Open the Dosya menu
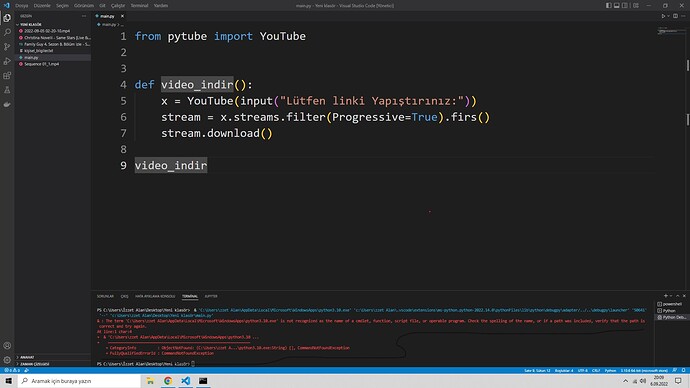690x388 pixels. click(x=22, y=6)
